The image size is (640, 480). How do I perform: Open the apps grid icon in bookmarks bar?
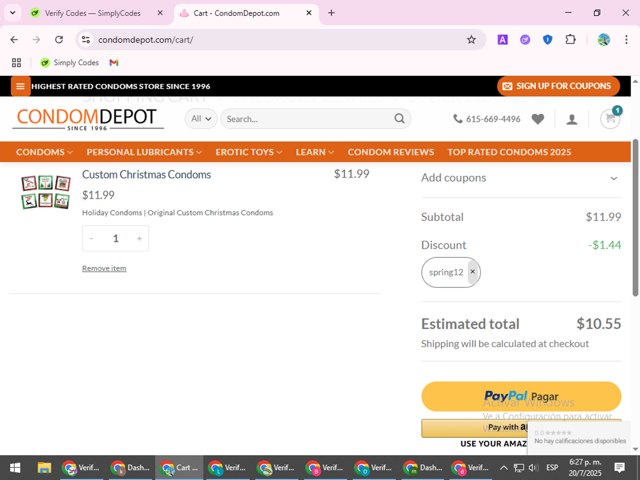[16, 62]
